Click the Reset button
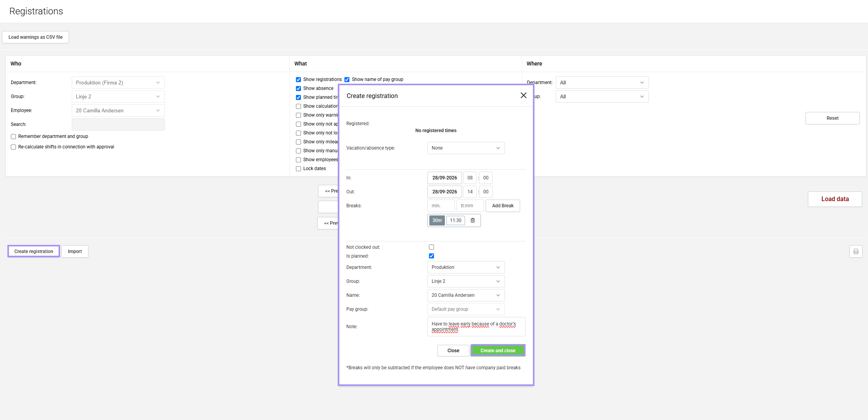This screenshot has width=868, height=420. click(832, 118)
